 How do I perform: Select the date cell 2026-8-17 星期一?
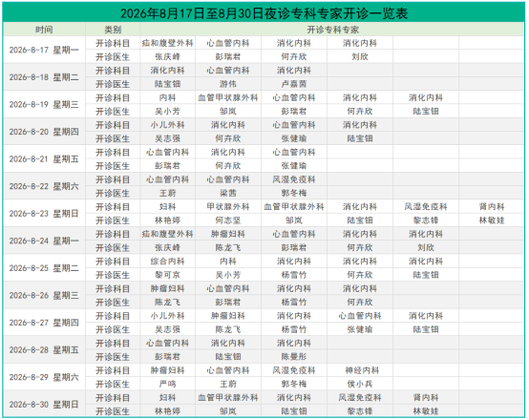point(44,50)
